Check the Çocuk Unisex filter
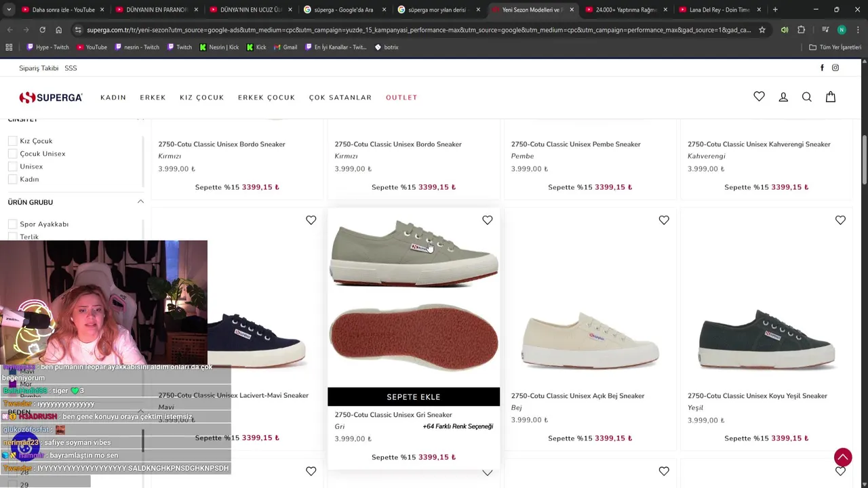The image size is (868, 488). [x=12, y=154]
